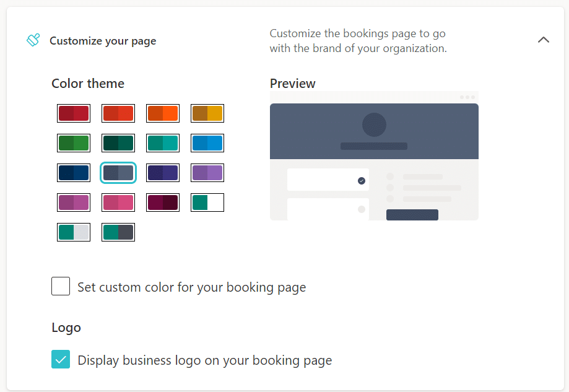Click the Preview heading
The height and width of the screenshot is (392, 569).
coord(292,84)
